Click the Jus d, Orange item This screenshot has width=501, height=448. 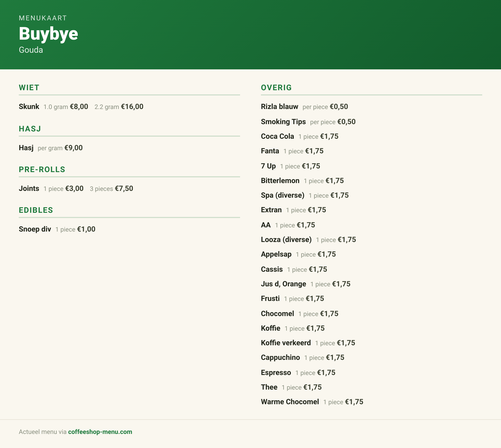(x=283, y=284)
